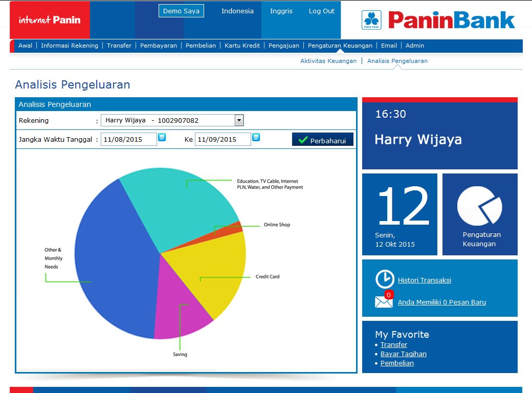Switch language to Inggris
This screenshot has width=532, height=393.
(281, 11)
